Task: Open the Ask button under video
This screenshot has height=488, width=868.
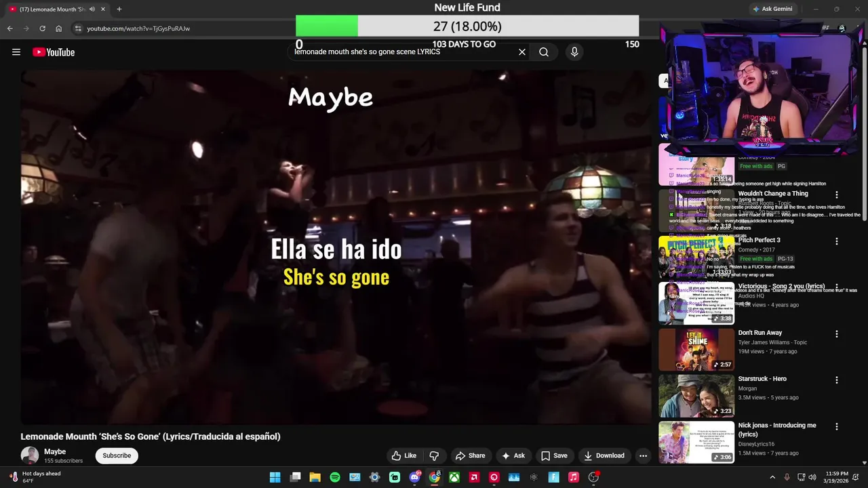Action: [x=513, y=455]
